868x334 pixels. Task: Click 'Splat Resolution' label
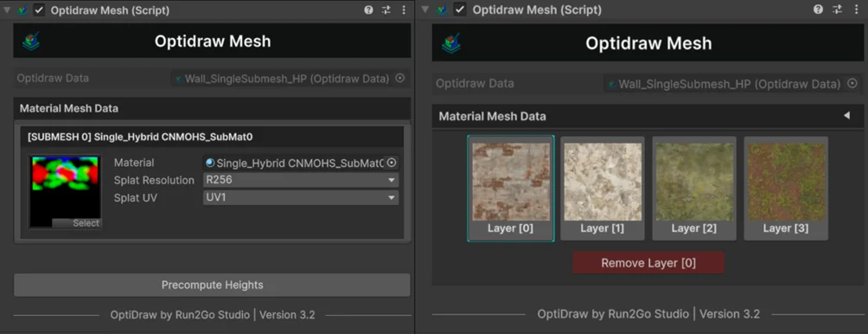(154, 181)
